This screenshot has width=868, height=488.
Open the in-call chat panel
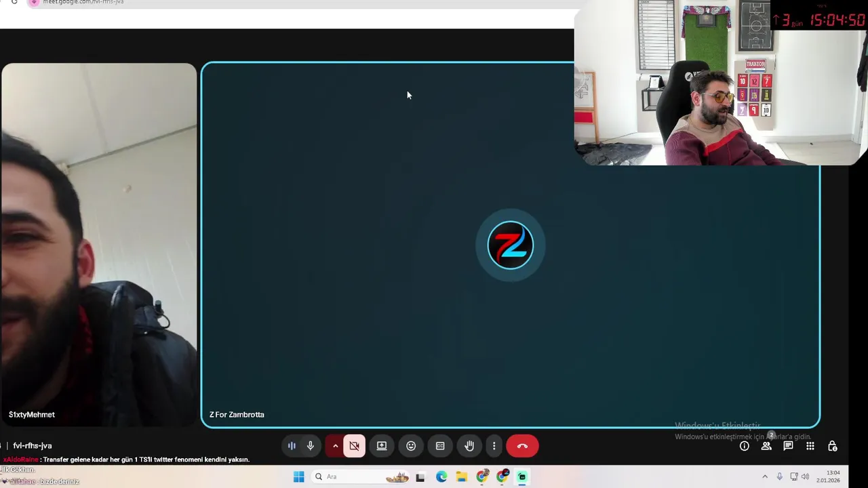tap(788, 446)
